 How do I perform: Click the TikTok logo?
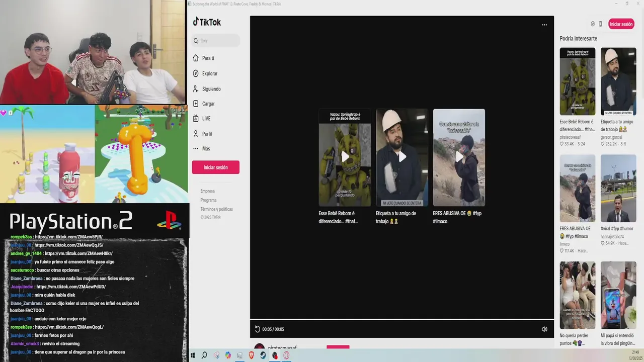coord(207,22)
